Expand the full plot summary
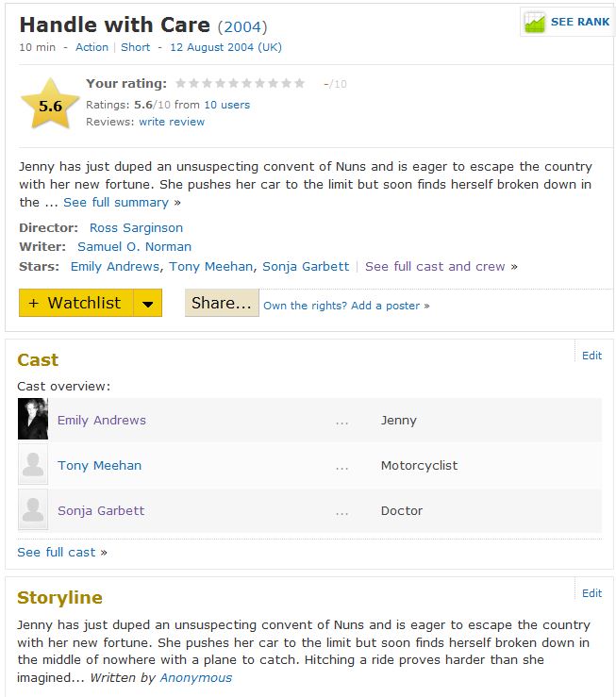Viewport: 616px width, 697px height. pyautogui.click(x=116, y=203)
